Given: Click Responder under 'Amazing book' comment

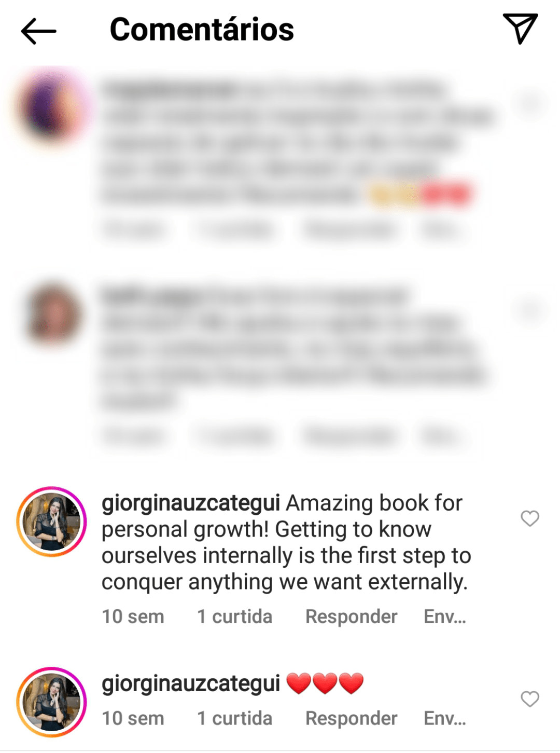Looking at the screenshot, I should pos(351,617).
